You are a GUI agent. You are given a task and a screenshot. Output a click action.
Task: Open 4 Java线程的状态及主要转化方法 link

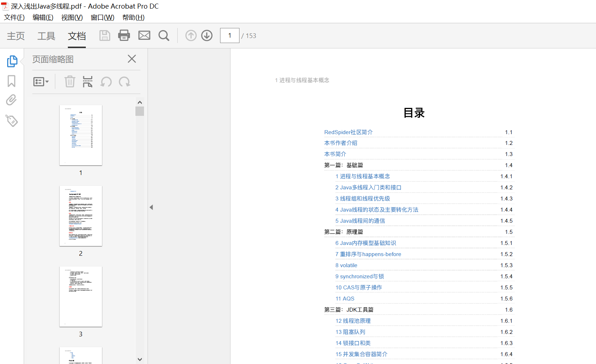[377, 210]
